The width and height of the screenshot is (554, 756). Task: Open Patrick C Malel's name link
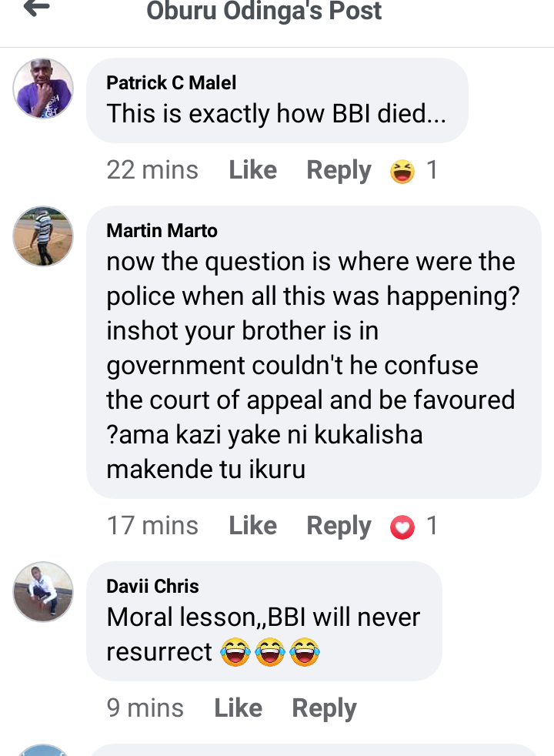point(171,83)
